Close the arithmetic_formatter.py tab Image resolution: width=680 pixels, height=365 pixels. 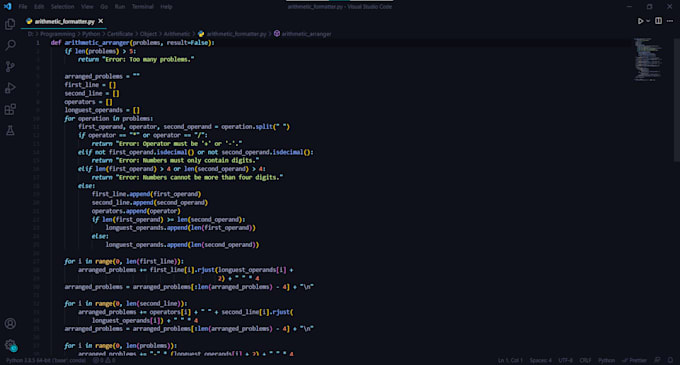pos(101,21)
